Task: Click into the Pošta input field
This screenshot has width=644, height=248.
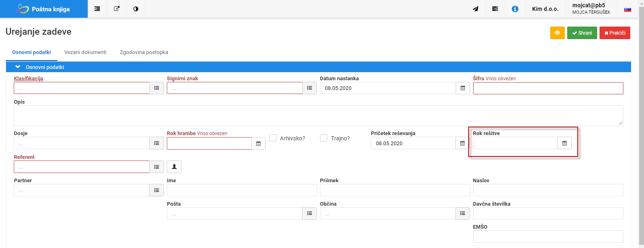Action: (x=235, y=213)
